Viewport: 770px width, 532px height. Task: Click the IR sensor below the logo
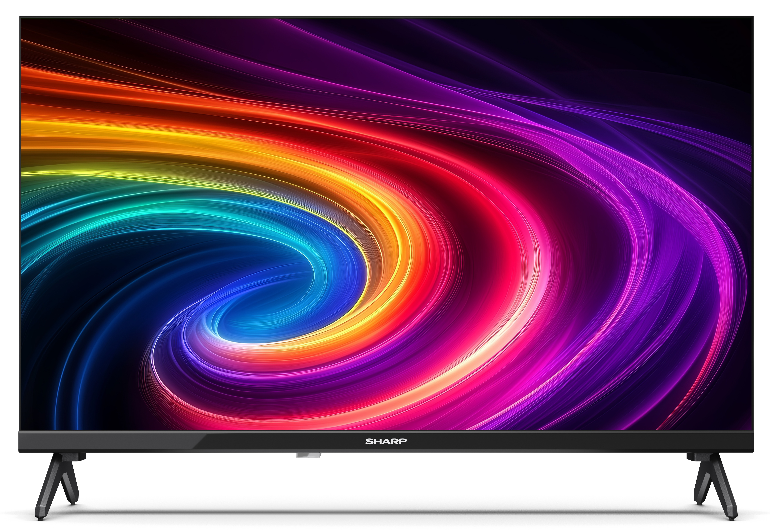(308, 455)
